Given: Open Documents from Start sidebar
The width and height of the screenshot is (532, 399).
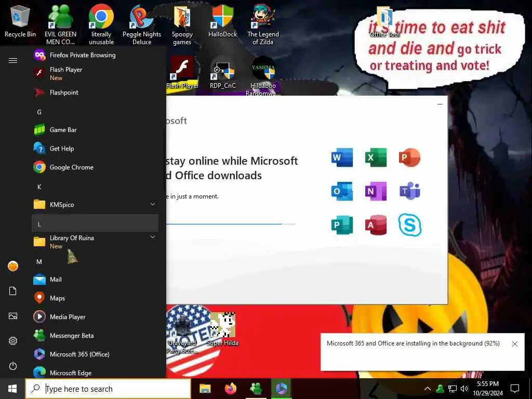Looking at the screenshot, I should (13, 291).
